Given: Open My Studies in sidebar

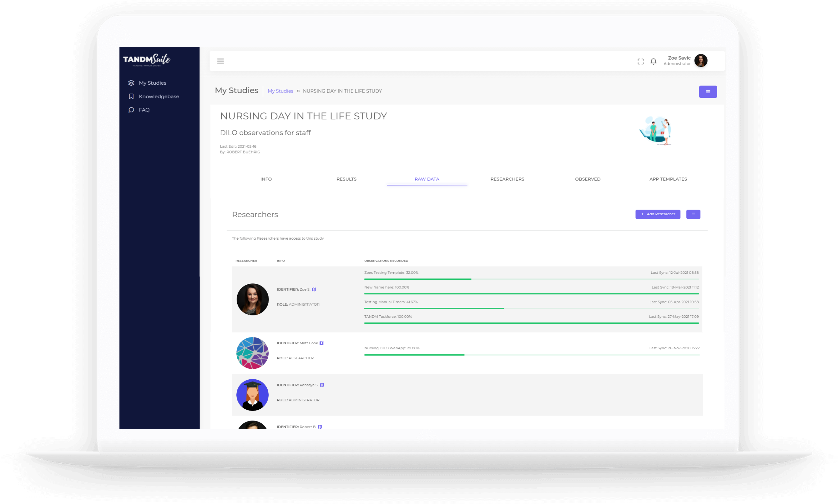Looking at the screenshot, I should click(x=152, y=83).
